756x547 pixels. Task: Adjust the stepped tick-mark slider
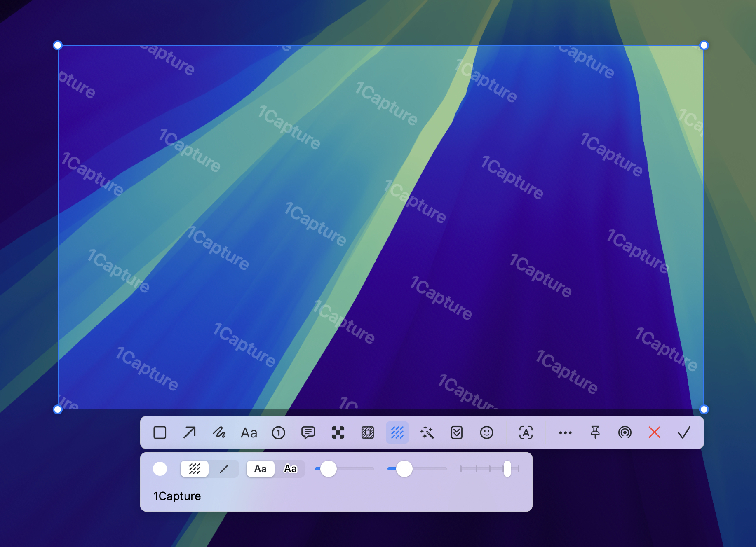pyautogui.click(x=507, y=469)
